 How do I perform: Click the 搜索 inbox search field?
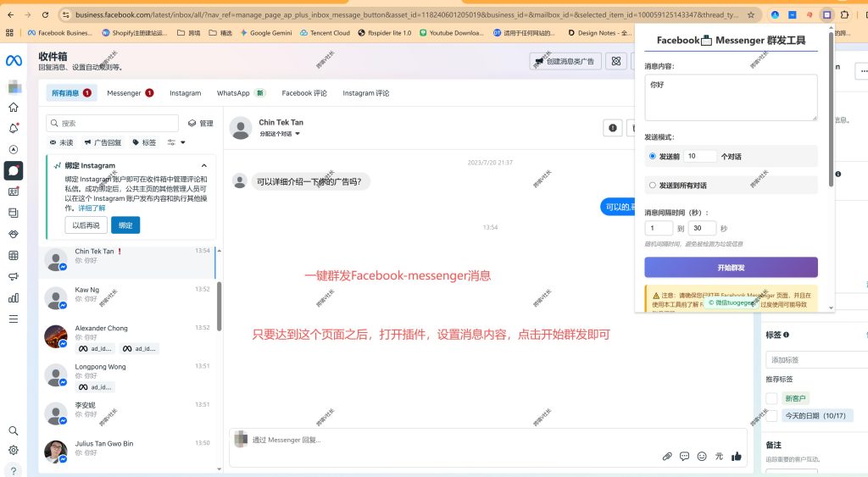point(113,124)
